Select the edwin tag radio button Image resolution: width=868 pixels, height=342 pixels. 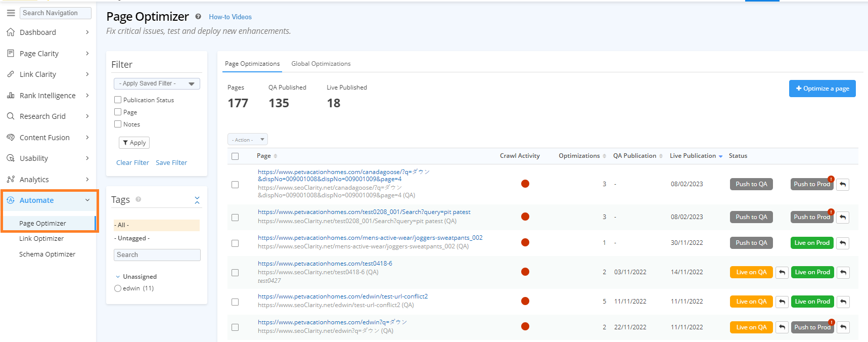click(x=118, y=288)
